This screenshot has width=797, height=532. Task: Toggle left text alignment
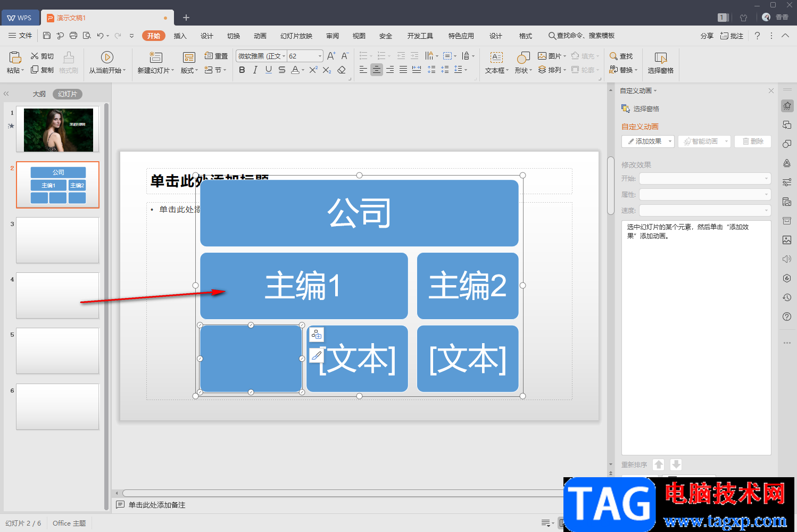coord(363,70)
